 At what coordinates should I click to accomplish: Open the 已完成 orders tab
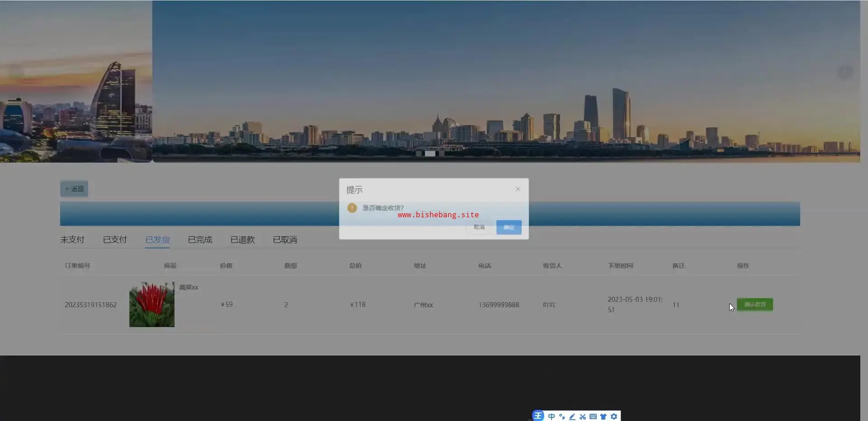coord(200,240)
